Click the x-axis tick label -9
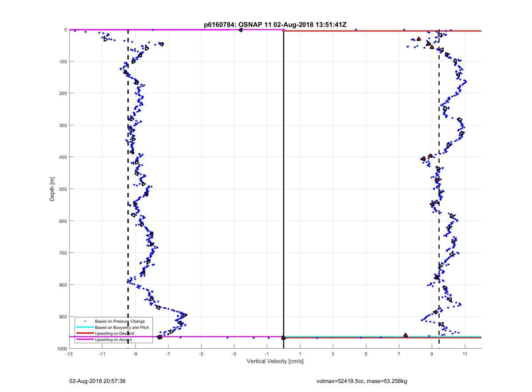Image resolution: width=532 pixels, height=392 pixels. coord(135,354)
